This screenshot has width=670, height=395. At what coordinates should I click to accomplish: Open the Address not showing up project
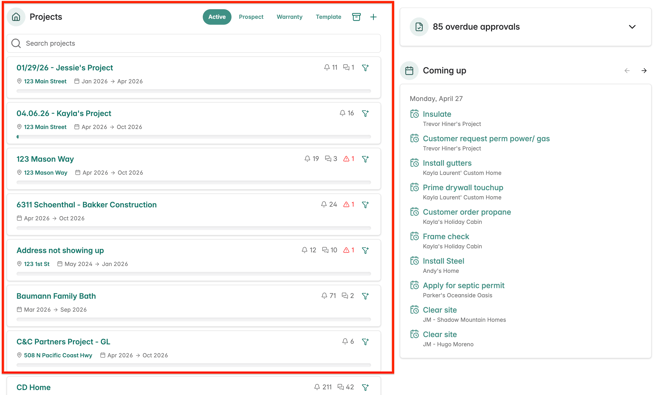click(60, 251)
